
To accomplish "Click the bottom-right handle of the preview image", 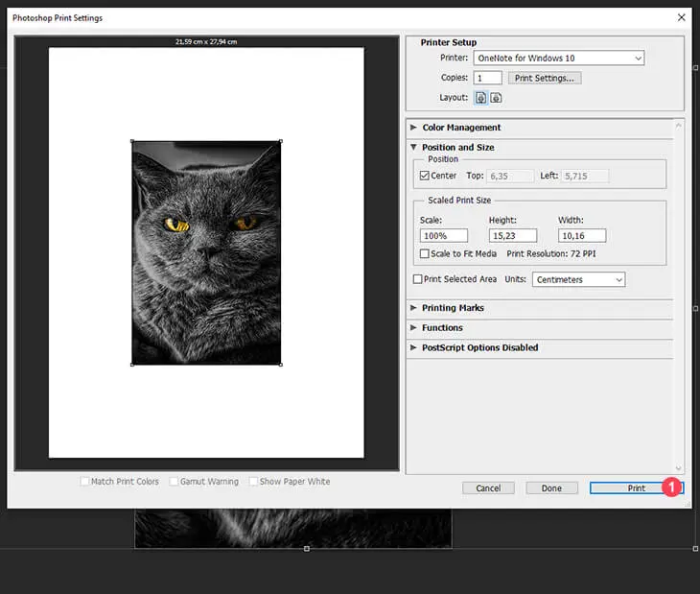I will click(x=281, y=365).
